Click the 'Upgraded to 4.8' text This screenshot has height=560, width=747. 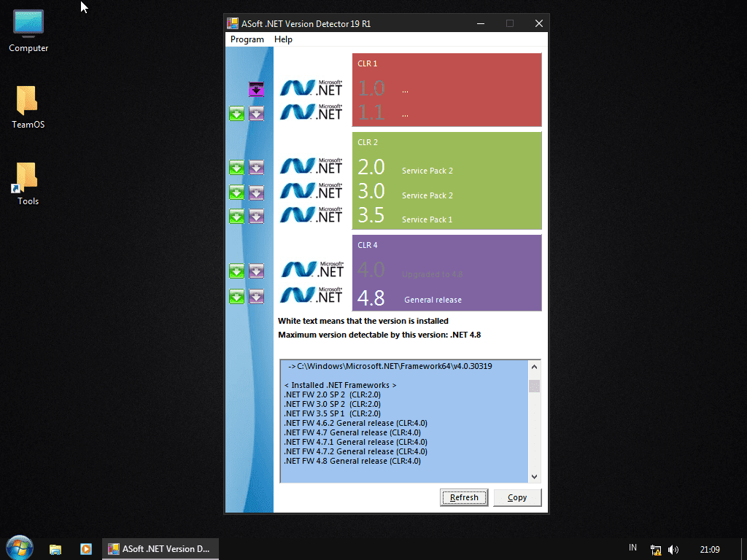tap(433, 275)
